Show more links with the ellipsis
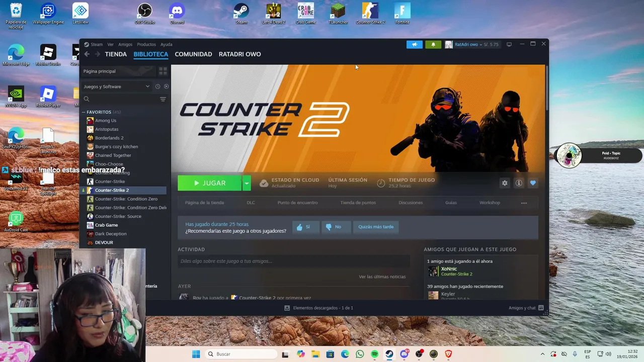Viewport: 644px width, 362px height. (x=524, y=203)
